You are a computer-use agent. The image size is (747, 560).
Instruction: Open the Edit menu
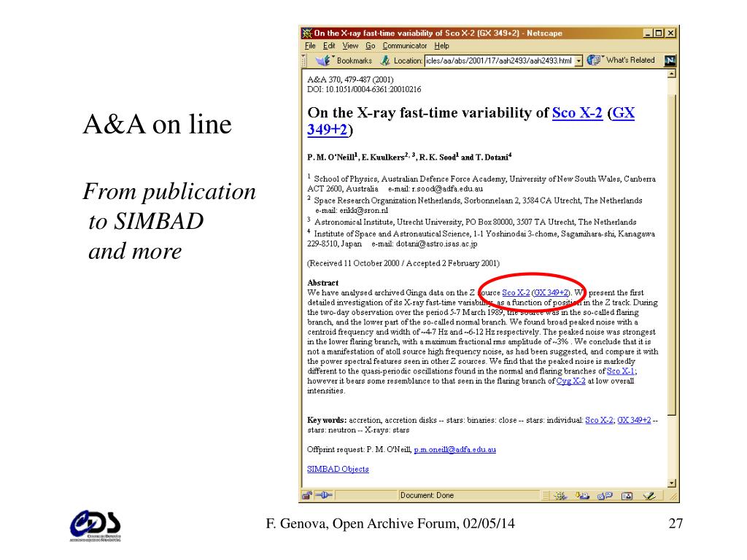[329, 46]
